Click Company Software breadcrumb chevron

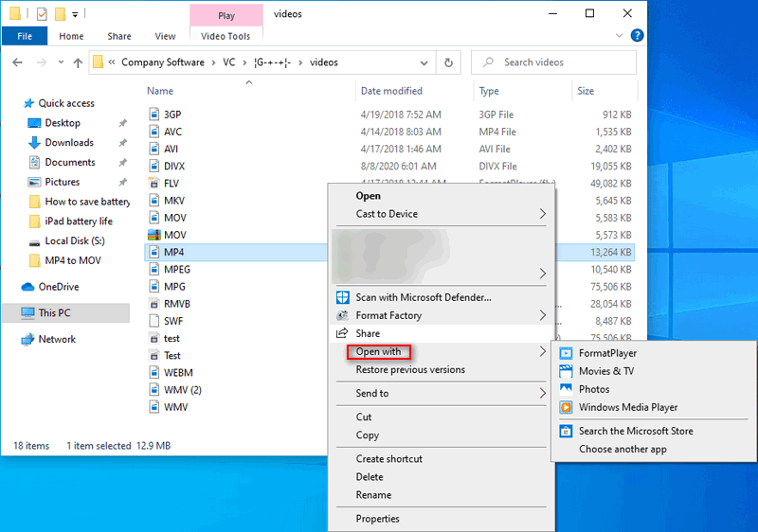coord(213,62)
